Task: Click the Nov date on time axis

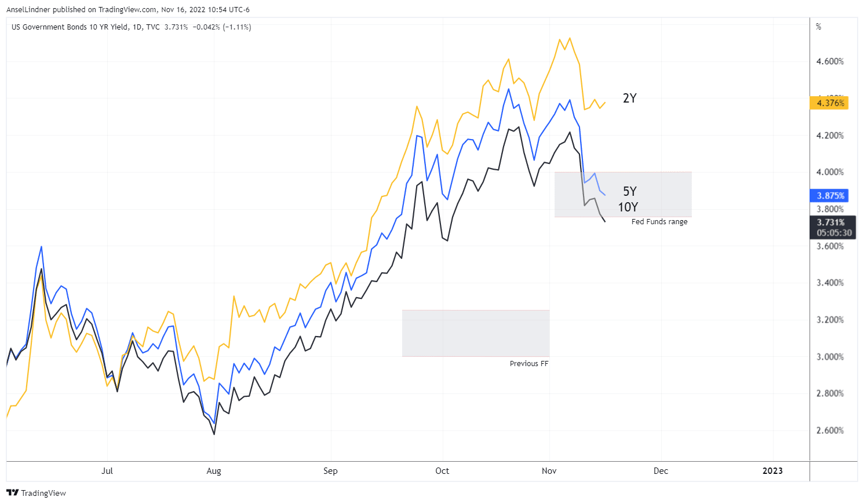Action: pos(549,471)
